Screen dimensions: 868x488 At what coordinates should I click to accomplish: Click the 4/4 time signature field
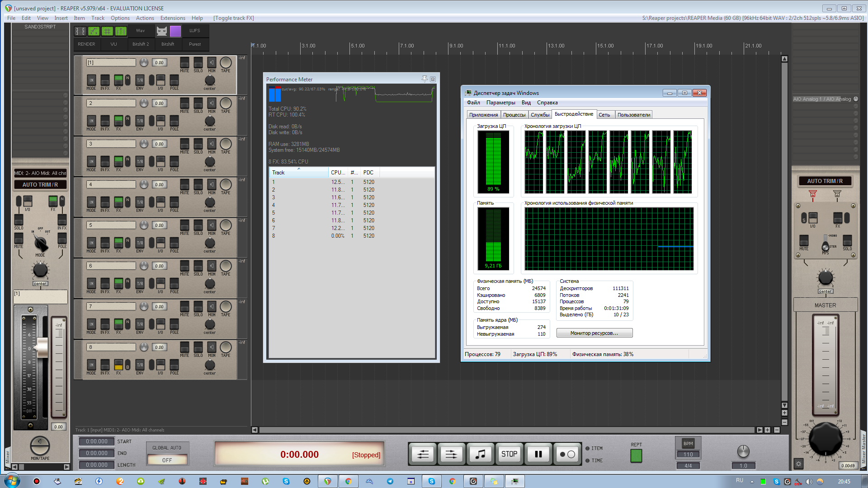688,465
